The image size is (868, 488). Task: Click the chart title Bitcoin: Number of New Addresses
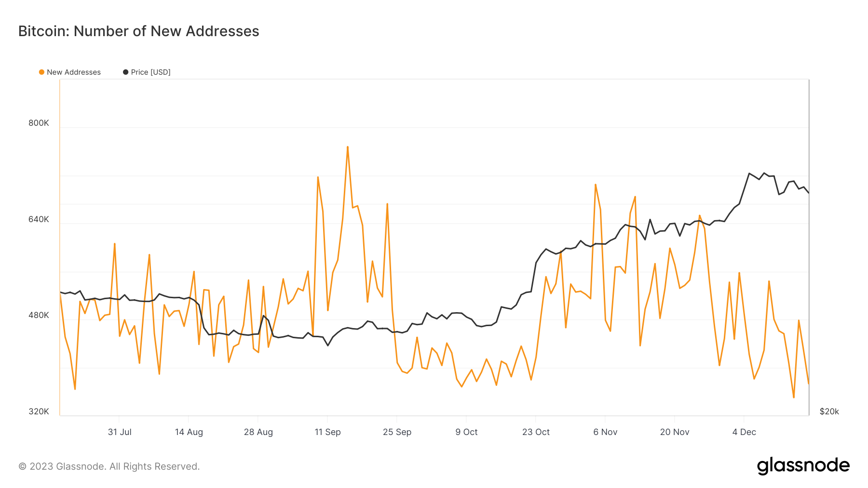[138, 31]
